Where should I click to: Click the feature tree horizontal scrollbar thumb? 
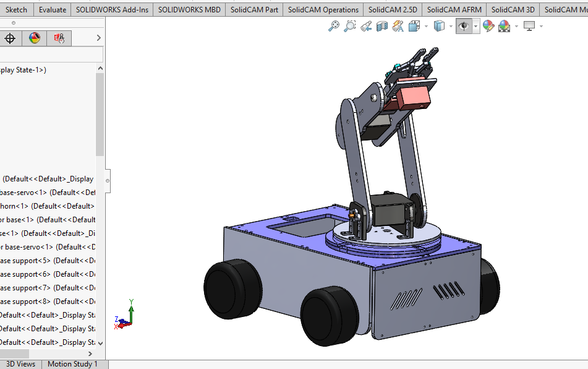pyautogui.click(x=14, y=354)
